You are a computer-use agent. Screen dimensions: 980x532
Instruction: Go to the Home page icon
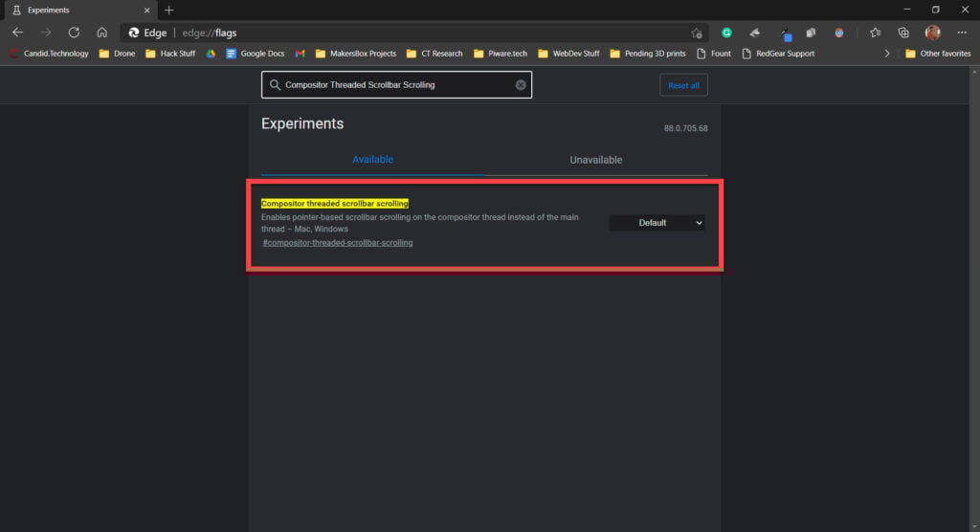click(x=101, y=33)
